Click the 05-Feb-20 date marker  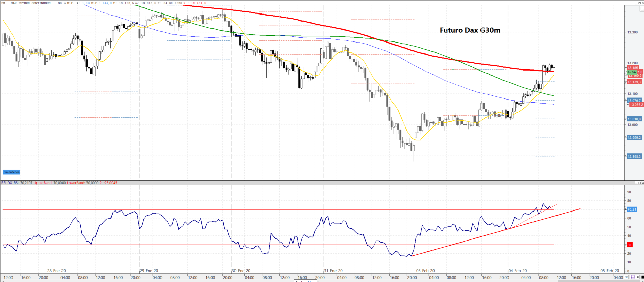pos(610,271)
